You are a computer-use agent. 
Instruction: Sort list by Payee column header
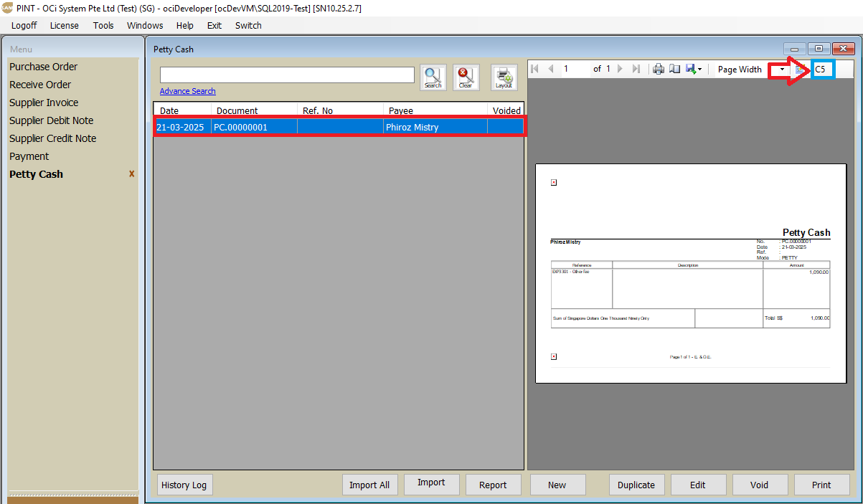coord(400,110)
